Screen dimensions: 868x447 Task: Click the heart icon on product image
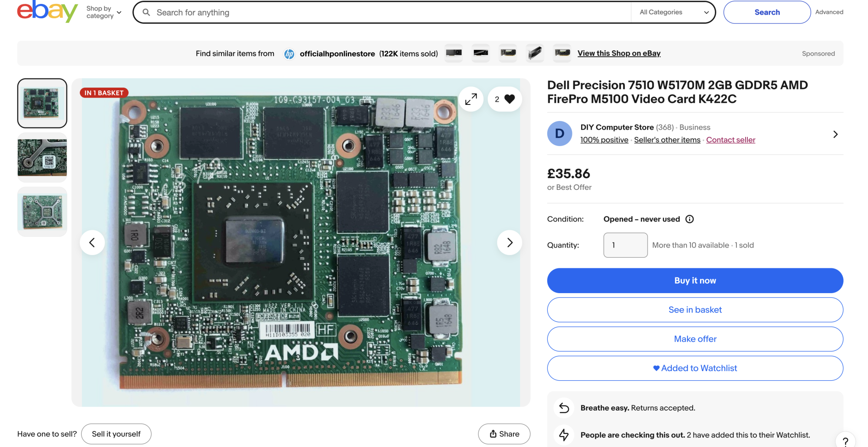coord(510,99)
